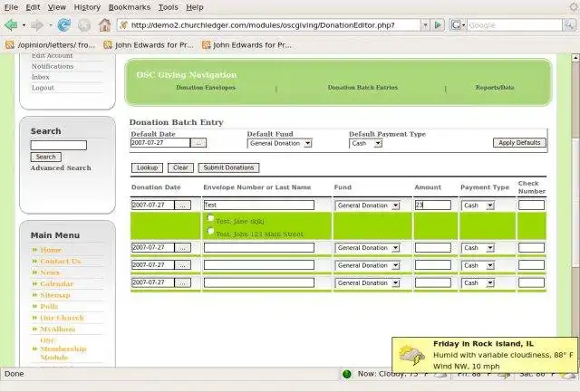
Task: Open Payment Type dropdown in the Test row
Action: click(x=478, y=206)
